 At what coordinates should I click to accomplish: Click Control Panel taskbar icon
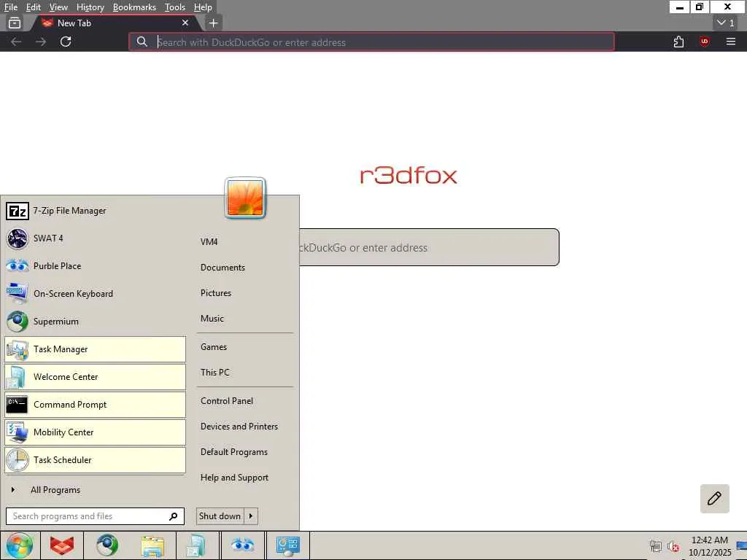[287, 545]
